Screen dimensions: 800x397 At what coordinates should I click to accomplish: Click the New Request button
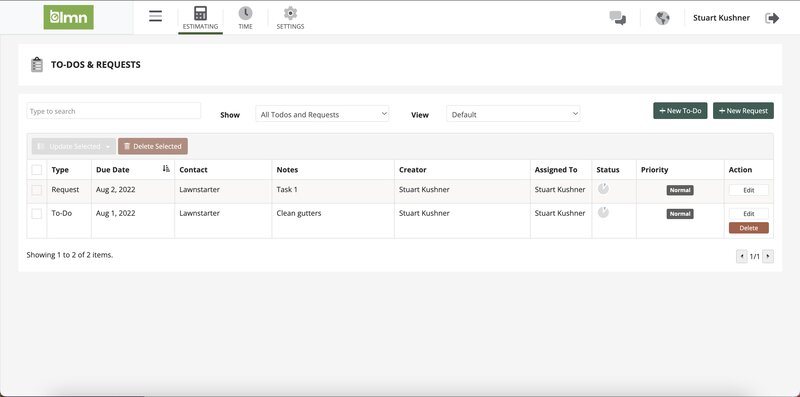743,111
